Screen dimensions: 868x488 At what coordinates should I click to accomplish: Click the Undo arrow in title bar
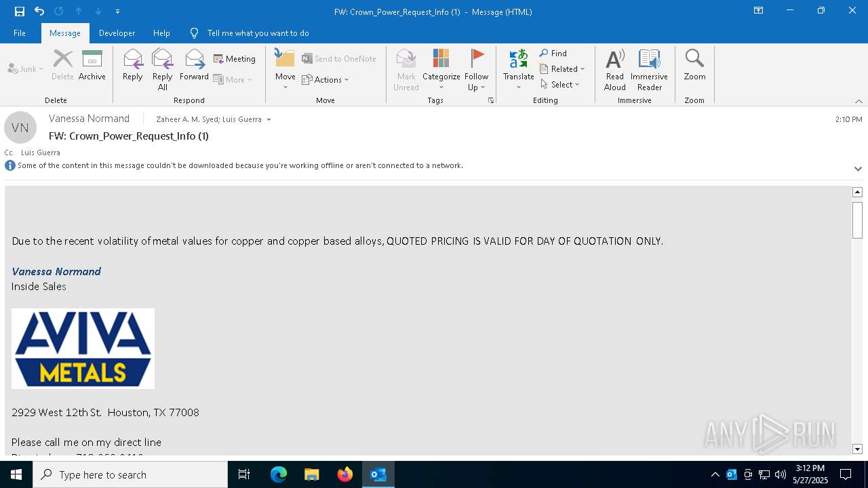[x=39, y=12]
